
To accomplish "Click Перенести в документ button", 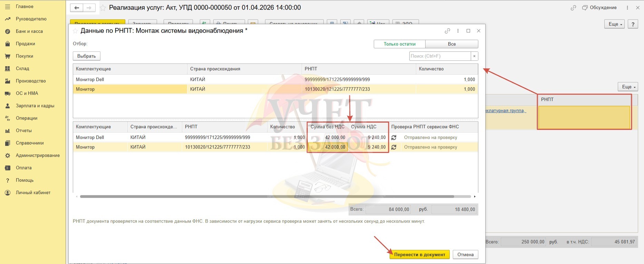I will (419, 255).
